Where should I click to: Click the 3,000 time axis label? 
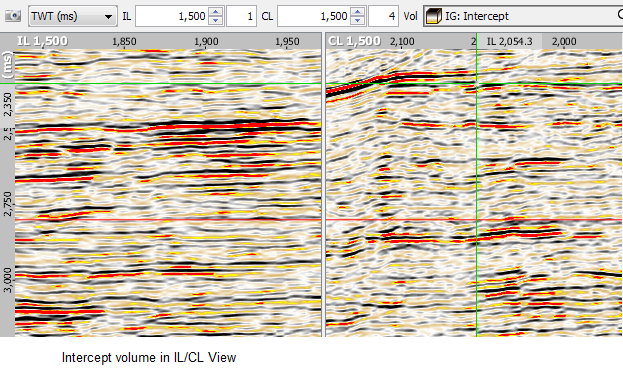[x=8, y=280]
